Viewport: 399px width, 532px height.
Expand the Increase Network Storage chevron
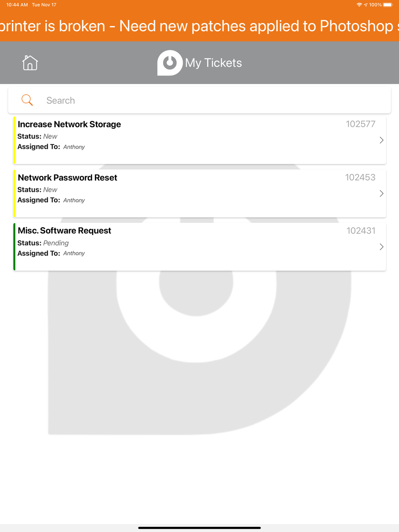(x=381, y=140)
